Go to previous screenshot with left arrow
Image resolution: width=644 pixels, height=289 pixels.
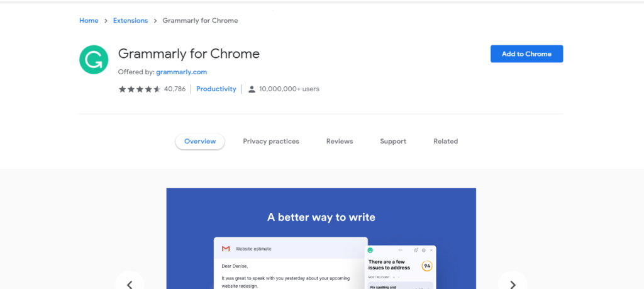(130, 284)
